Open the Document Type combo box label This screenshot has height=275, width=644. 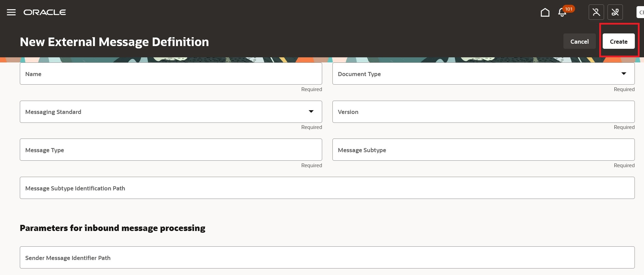tap(359, 74)
